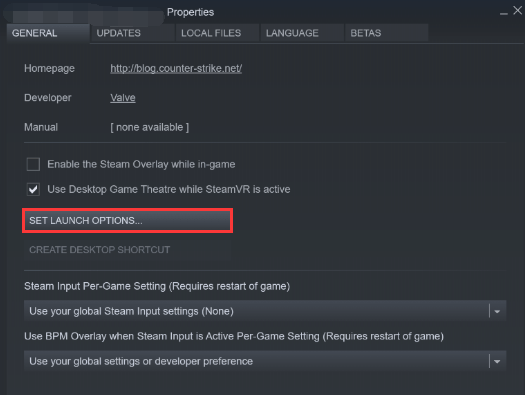Open the Steam Input Per-Game Setting dropdown
Viewport: 525px width, 395px height.
click(265, 311)
